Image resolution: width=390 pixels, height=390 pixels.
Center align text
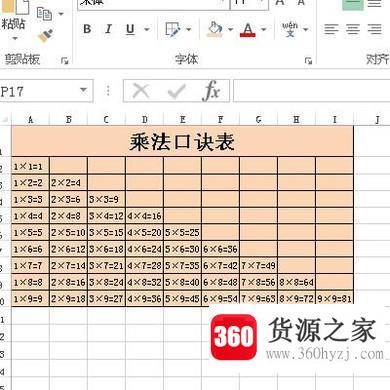(353, 29)
